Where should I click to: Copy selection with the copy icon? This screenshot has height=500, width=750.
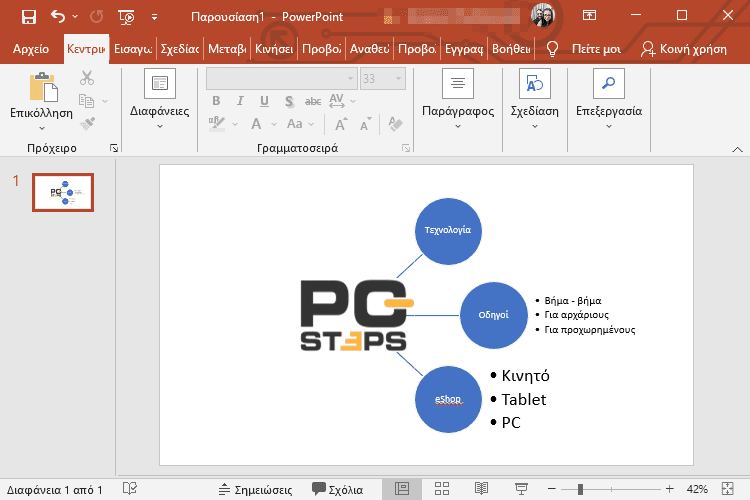click(x=86, y=101)
